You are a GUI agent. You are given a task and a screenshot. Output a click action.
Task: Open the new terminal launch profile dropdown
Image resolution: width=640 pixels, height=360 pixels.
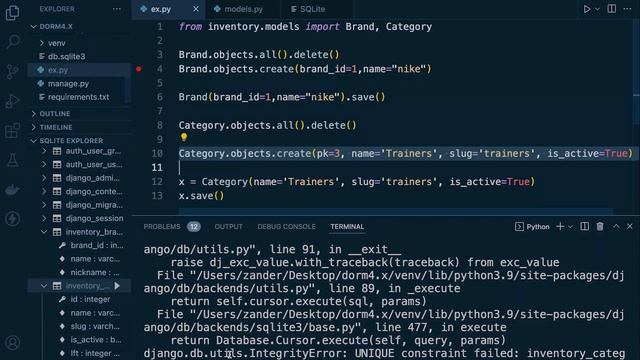click(570, 227)
